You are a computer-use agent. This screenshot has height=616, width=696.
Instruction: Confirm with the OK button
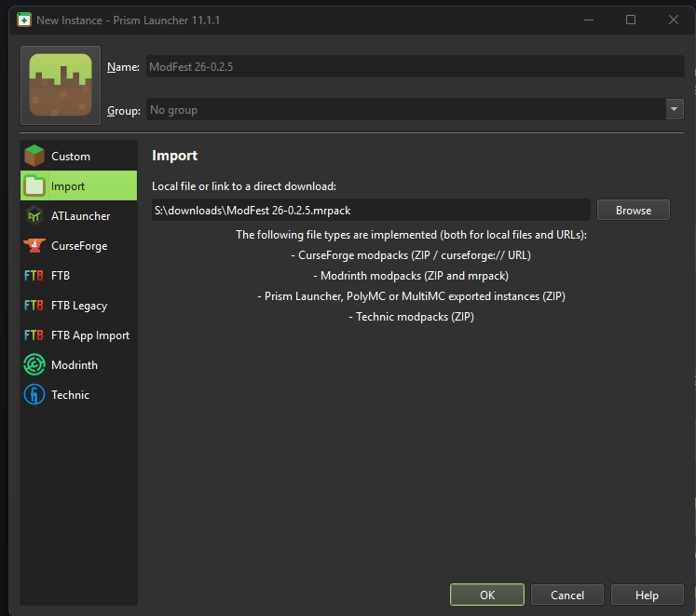pos(487,595)
